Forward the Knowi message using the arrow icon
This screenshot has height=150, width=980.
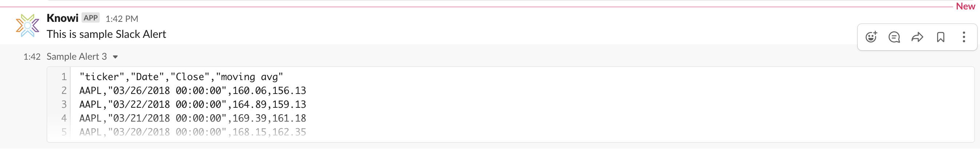917,37
